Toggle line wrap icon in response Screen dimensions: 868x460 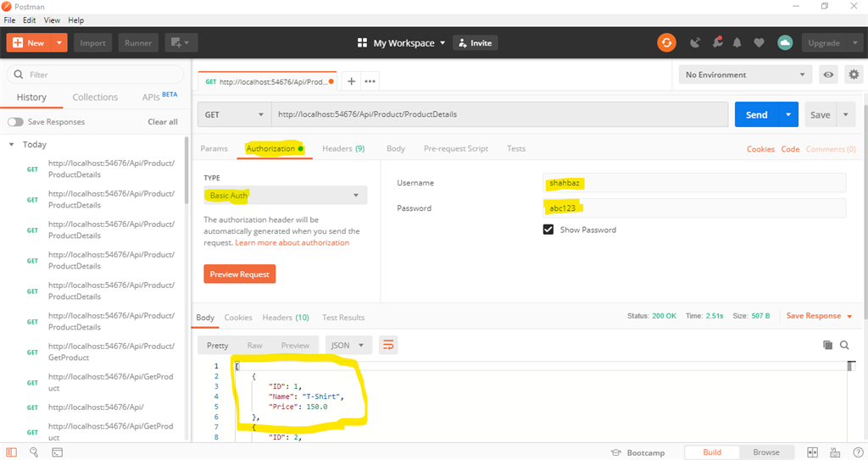(x=388, y=345)
